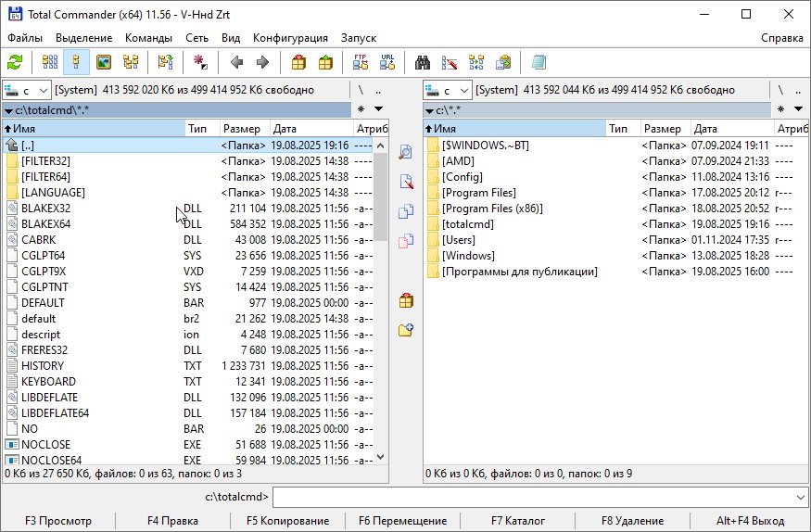Open left panel favorites asterisk menu
The height and width of the screenshot is (532, 811).
(361, 109)
